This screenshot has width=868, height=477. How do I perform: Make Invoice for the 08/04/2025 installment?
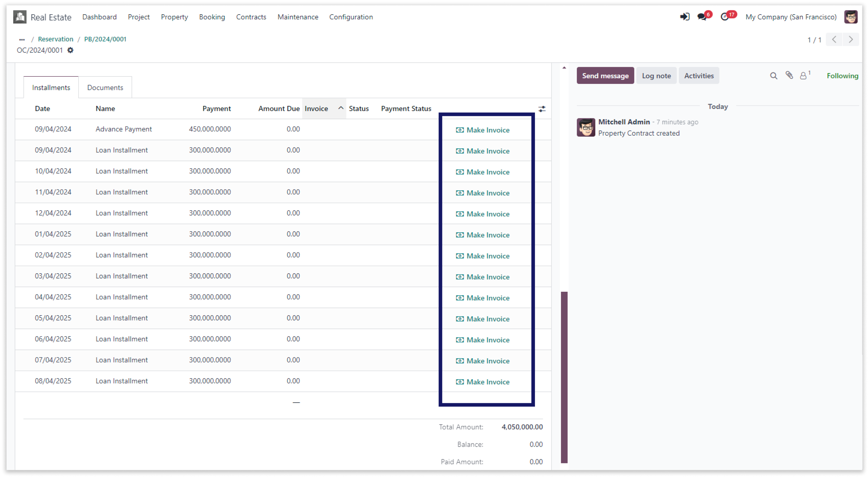pos(483,382)
